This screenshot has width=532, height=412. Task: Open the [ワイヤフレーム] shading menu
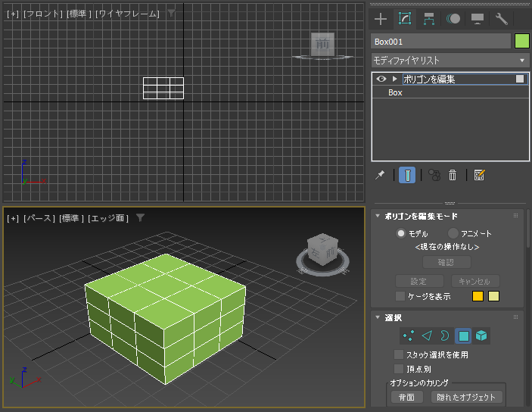pyautogui.click(x=128, y=14)
